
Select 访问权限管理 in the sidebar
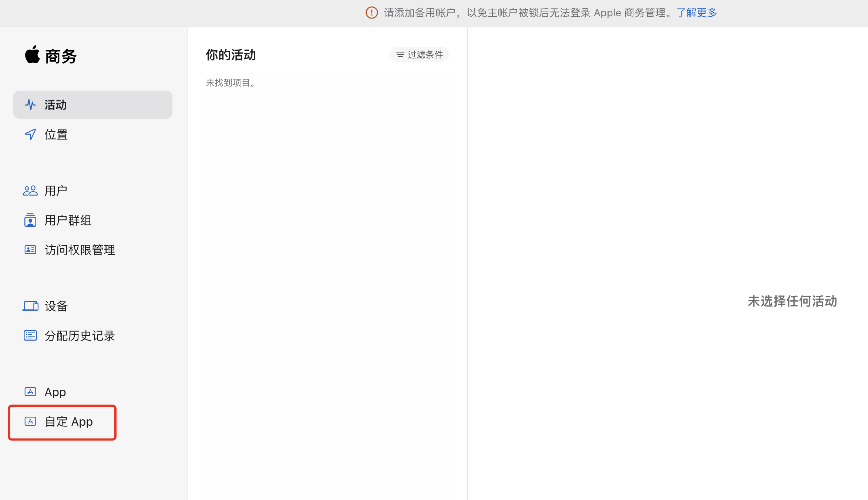80,250
